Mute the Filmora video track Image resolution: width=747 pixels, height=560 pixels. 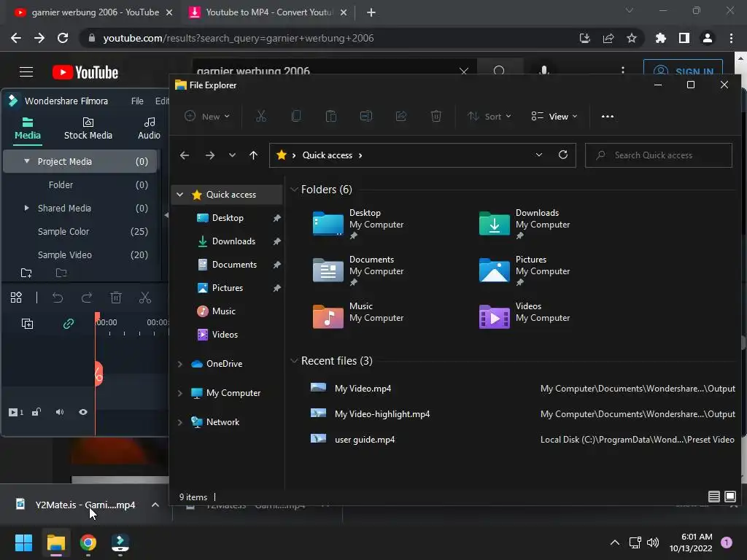coord(60,412)
